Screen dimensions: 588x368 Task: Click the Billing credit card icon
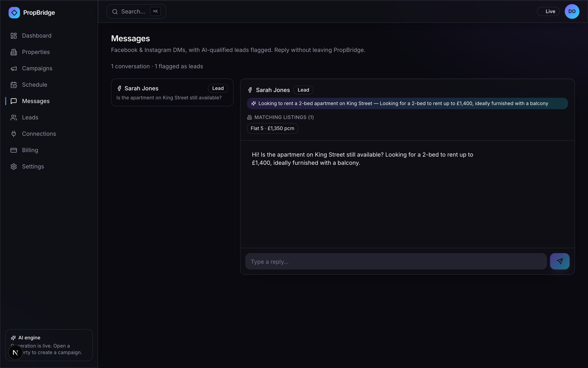(14, 150)
